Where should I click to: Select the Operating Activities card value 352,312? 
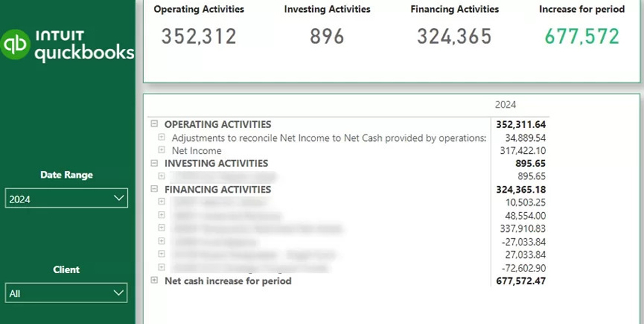click(199, 36)
